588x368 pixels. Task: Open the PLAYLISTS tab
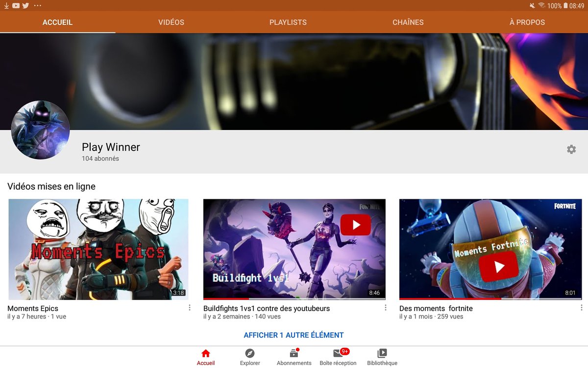coord(288,22)
